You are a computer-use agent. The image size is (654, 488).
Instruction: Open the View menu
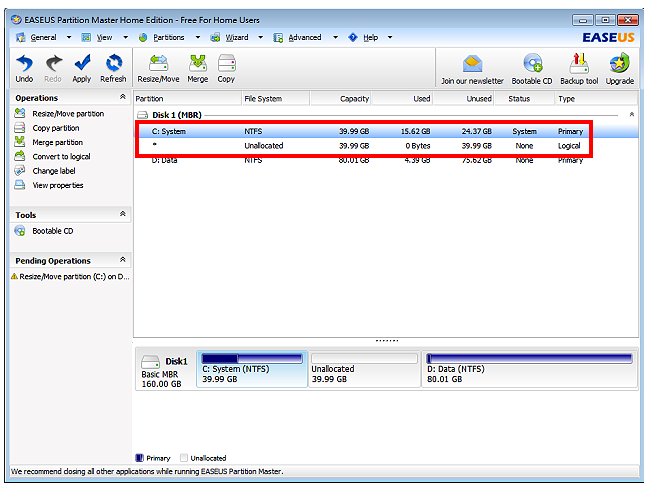coord(104,37)
